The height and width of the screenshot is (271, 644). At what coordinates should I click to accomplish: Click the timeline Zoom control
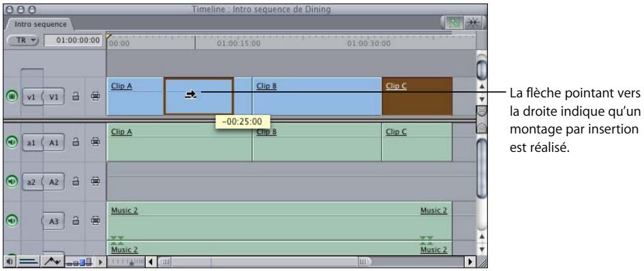[127, 261]
